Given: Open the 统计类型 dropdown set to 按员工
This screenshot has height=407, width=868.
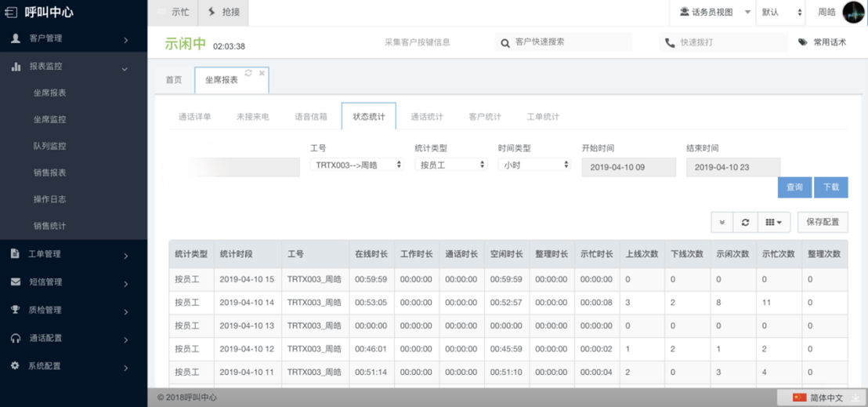Looking at the screenshot, I should coord(450,165).
